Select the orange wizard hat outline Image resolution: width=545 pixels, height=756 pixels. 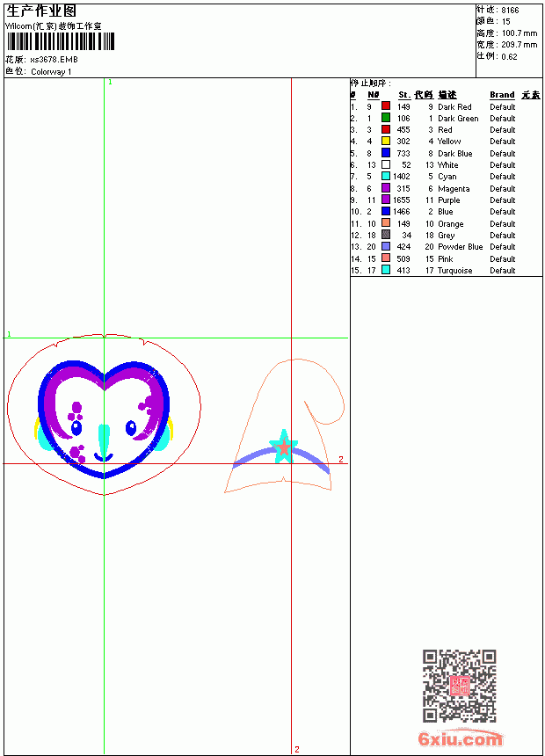[285, 425]
